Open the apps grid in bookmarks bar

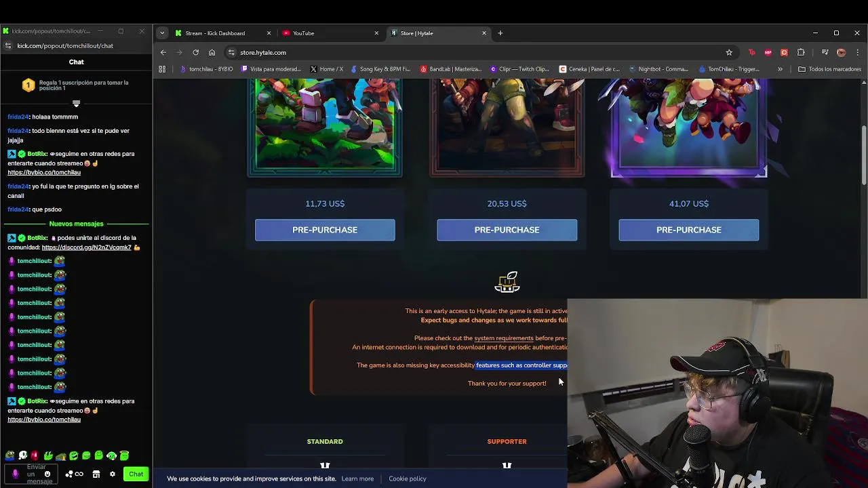(162, 69)
